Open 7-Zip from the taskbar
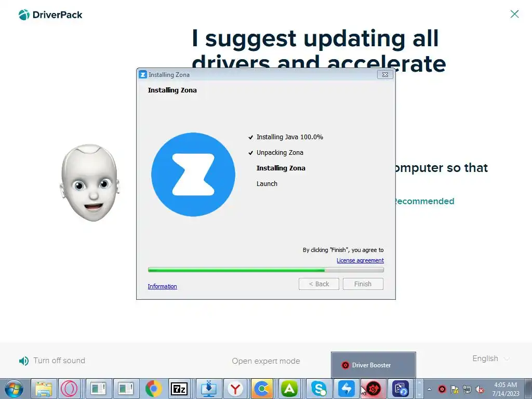 tap(179, 389)
